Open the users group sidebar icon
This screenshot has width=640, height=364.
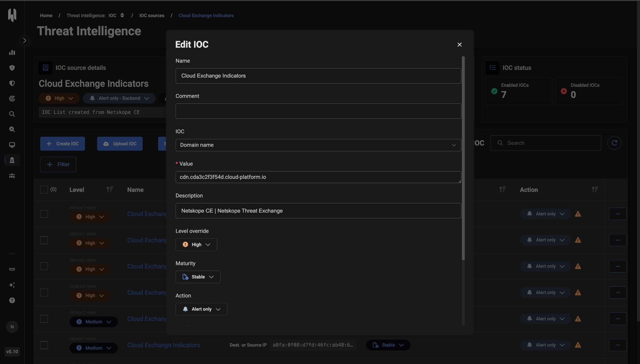coord(12,176)
